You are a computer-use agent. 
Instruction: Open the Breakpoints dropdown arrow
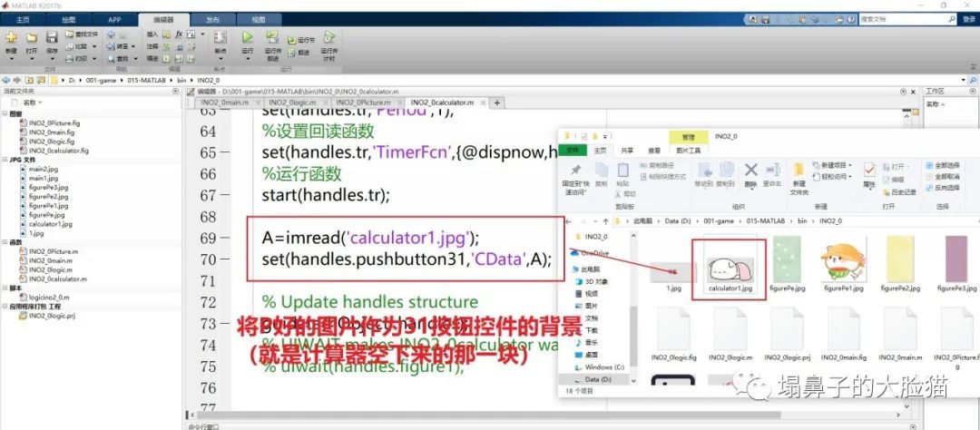(220, 59)
